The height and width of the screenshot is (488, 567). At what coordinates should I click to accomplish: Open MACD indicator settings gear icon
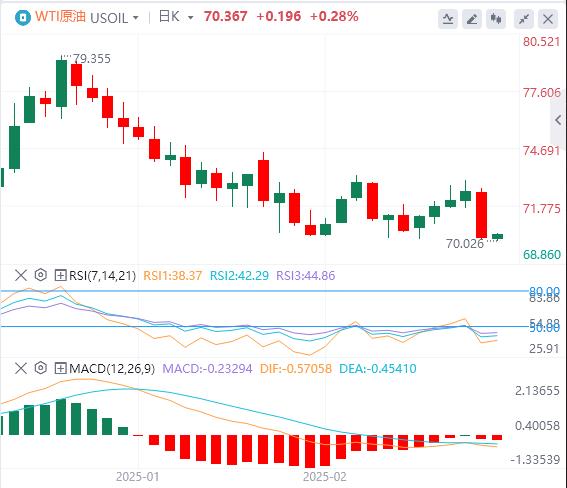click(x=40, y=368)
